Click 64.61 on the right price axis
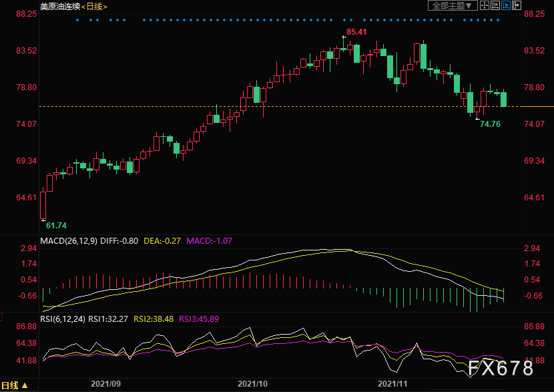The image size is (554, 392). pyautogui.click(x=534, y=198)
